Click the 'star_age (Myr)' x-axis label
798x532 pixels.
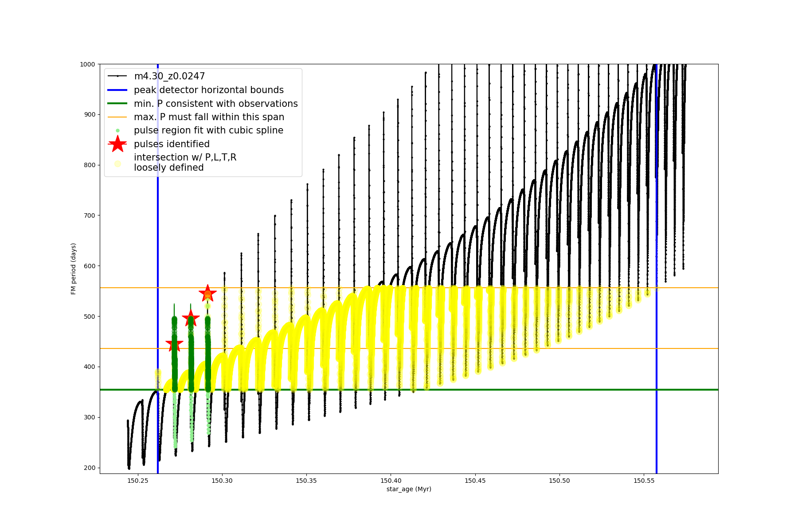[409, 489]
